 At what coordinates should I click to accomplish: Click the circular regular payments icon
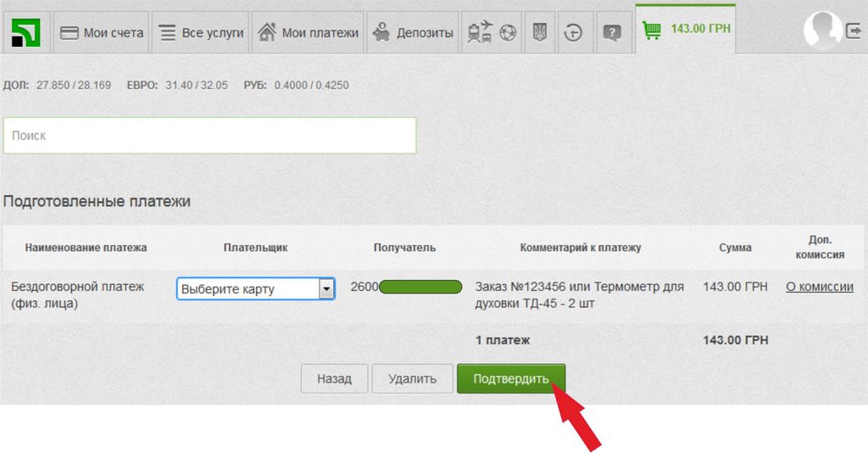(573, 33)
